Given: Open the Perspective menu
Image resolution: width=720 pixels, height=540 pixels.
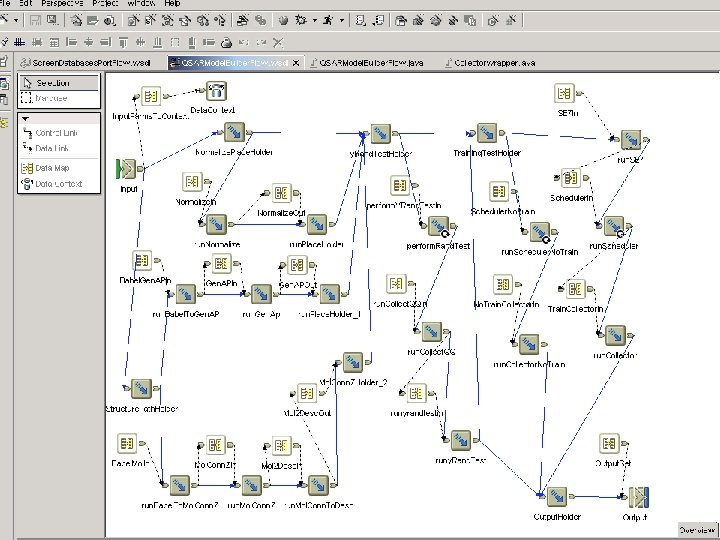Looking at the screenshot, I should 62,3.
